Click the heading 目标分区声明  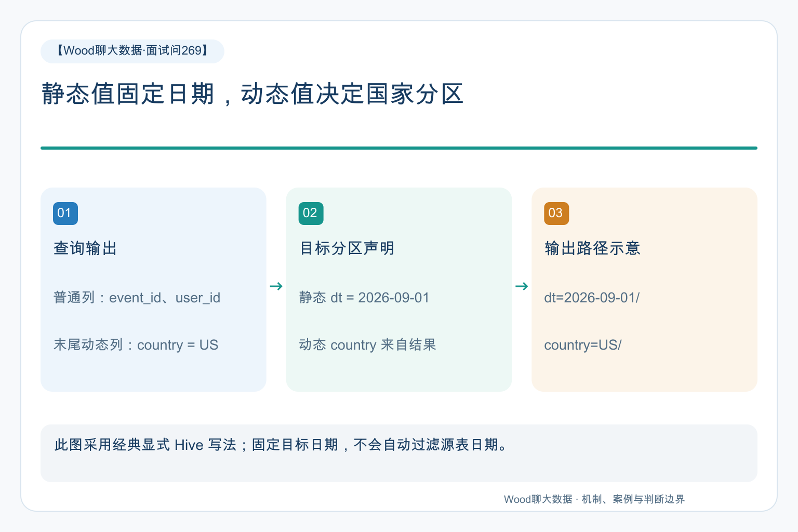[347, 248]
